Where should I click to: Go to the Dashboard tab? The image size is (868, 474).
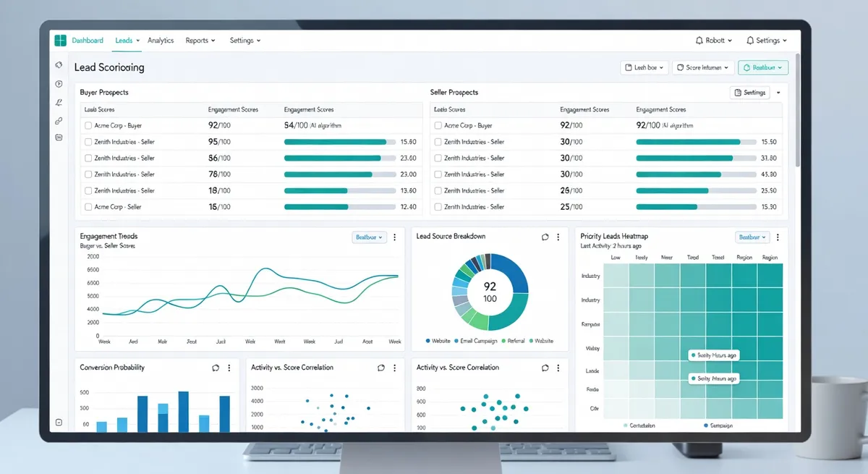[88, 41]
